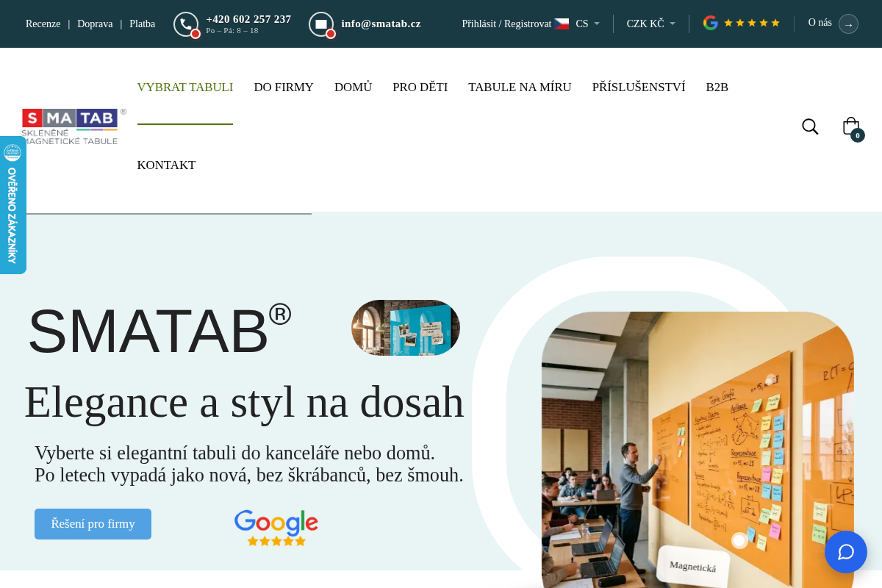Open the chat bubble widget

(846, 552)
